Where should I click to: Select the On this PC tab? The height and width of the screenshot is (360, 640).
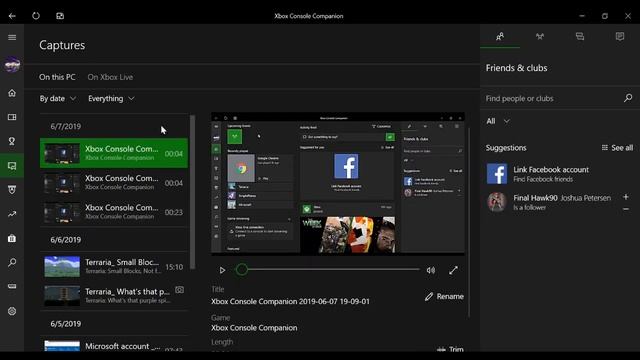pos(57,77)
